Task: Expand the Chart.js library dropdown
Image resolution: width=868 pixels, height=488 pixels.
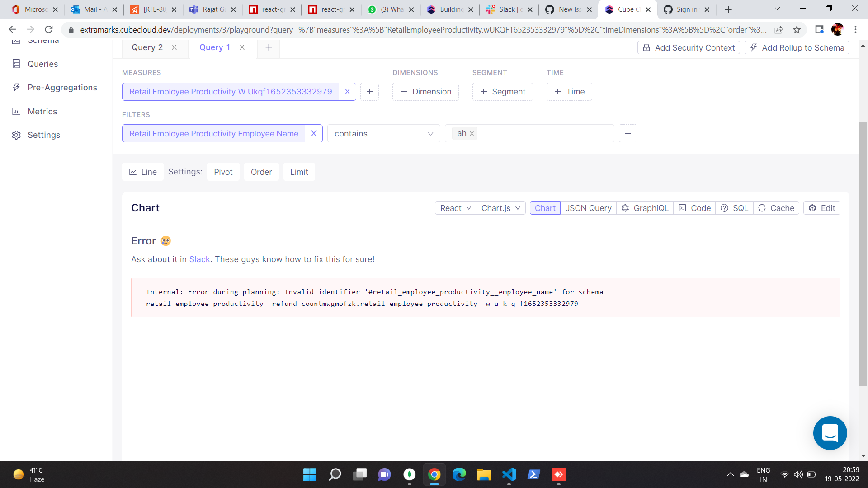Action: pos(500,208)
